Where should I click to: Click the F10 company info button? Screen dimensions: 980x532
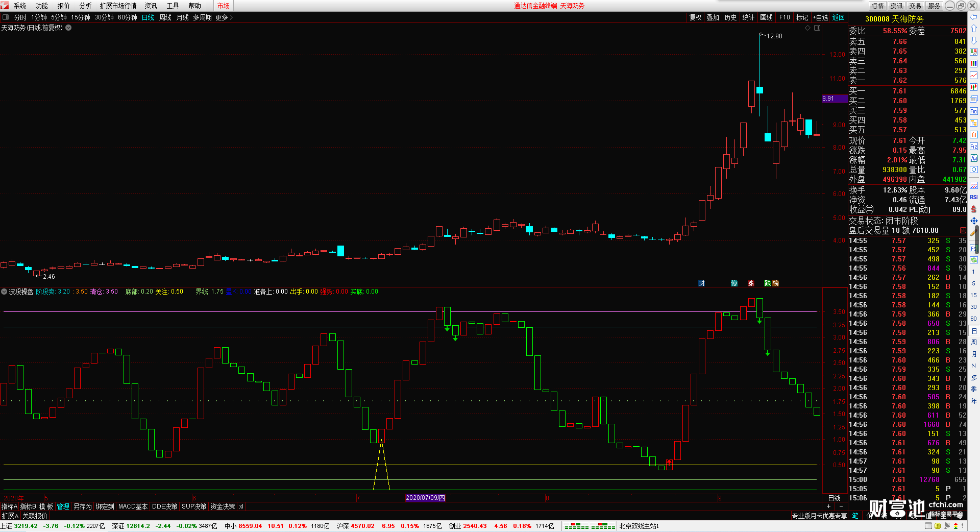tap(785, 17)
